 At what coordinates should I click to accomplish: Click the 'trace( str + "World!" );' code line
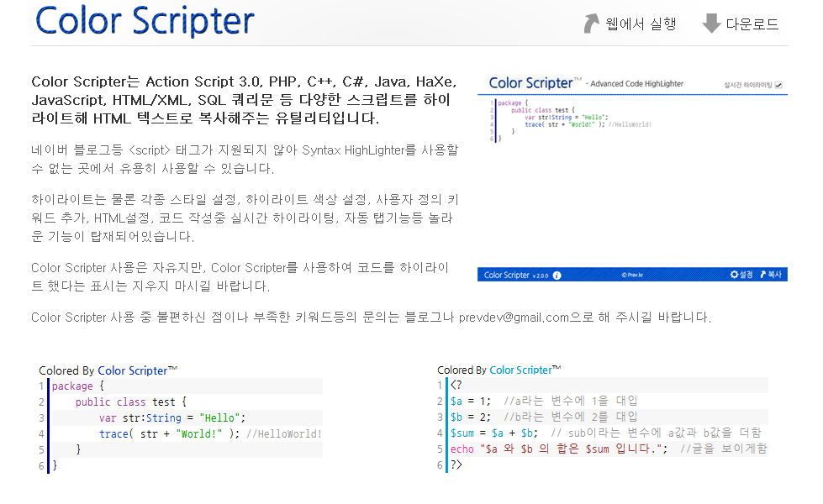coord(170,433)
